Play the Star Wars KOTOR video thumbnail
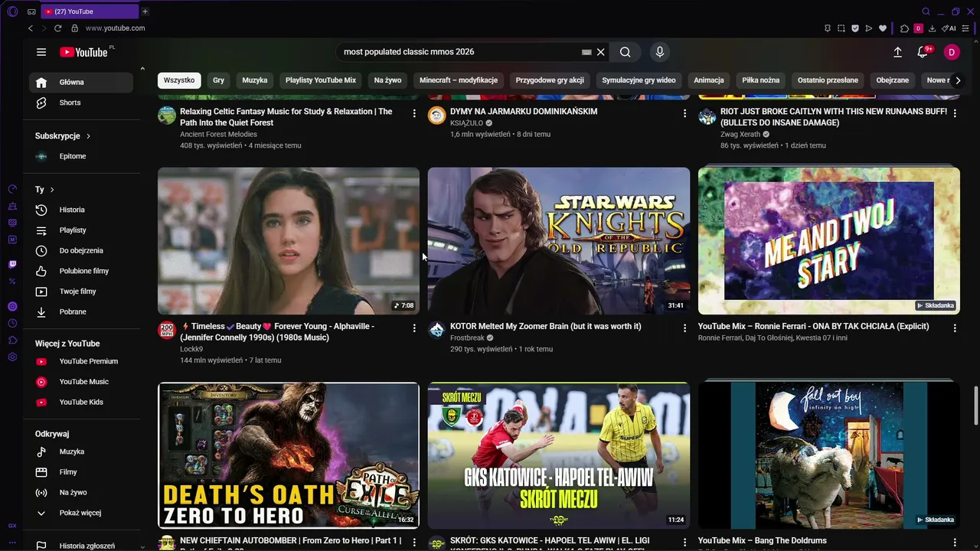980x551 pixels. 559,241
